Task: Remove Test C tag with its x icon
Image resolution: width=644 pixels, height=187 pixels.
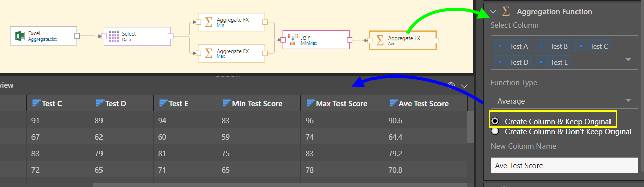Action: [581, 46]
